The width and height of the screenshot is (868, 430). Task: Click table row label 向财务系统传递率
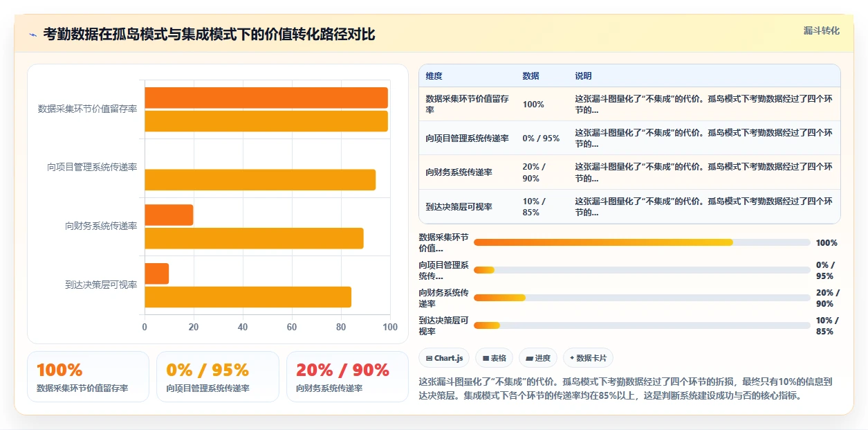459,172
